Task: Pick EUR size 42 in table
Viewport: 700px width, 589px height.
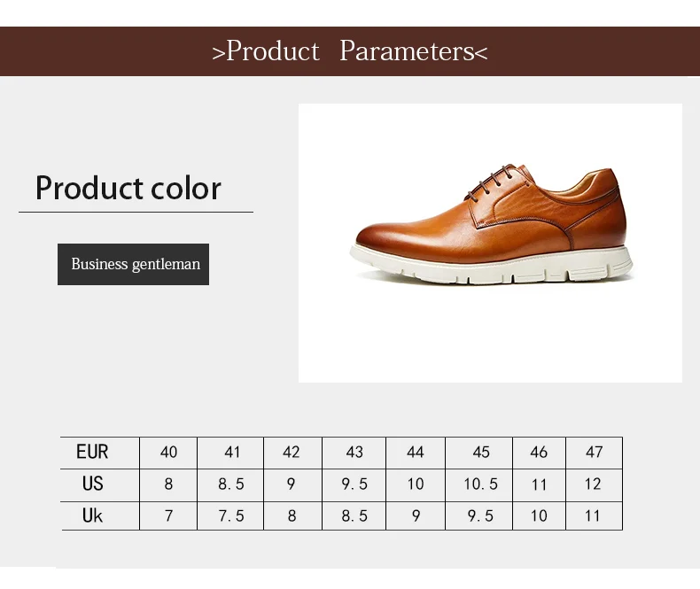Action: point(292,453)
